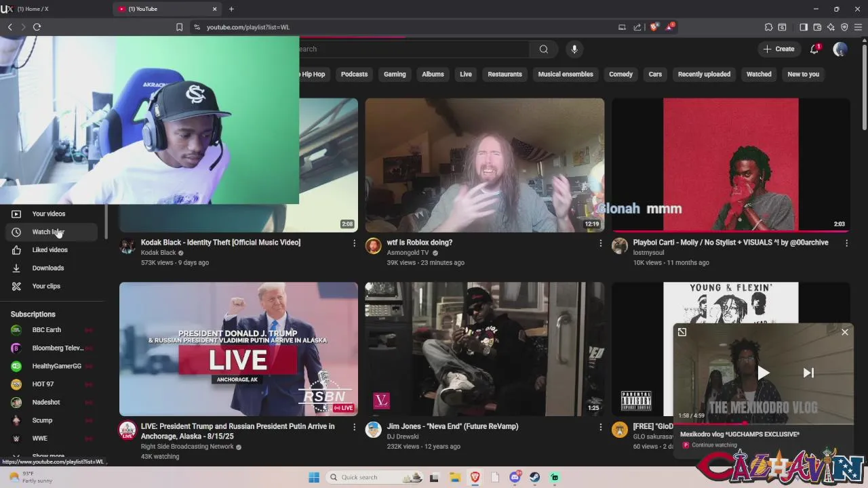Select the Comedy filter chip
868x488 pixels.
pos(620,75)
